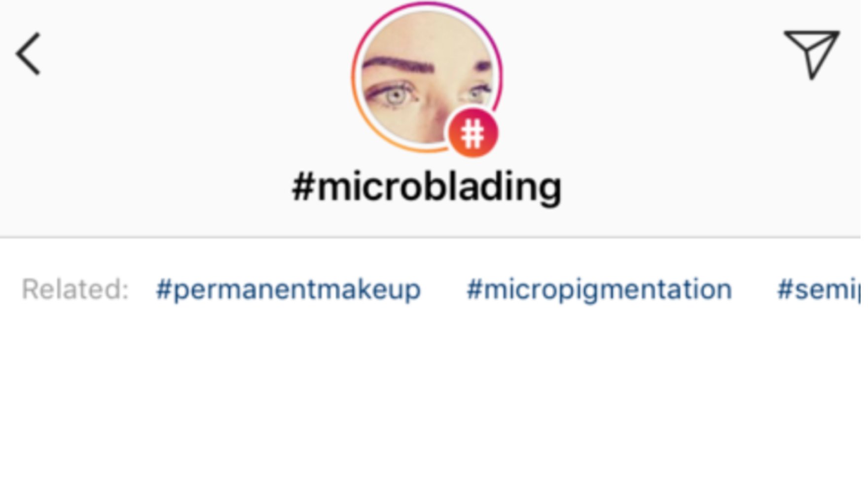
Task: Select the #microblading title heading
Action: click(x=427, y=186)
